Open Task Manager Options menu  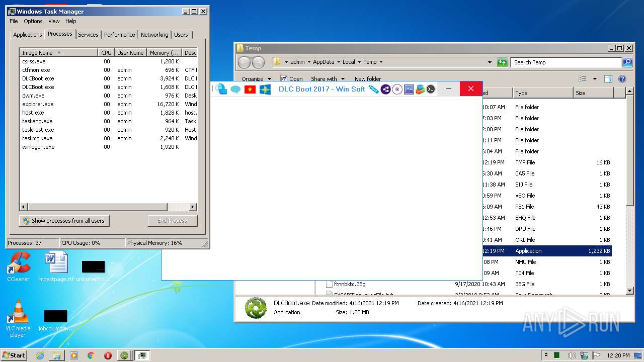[33, 21]
